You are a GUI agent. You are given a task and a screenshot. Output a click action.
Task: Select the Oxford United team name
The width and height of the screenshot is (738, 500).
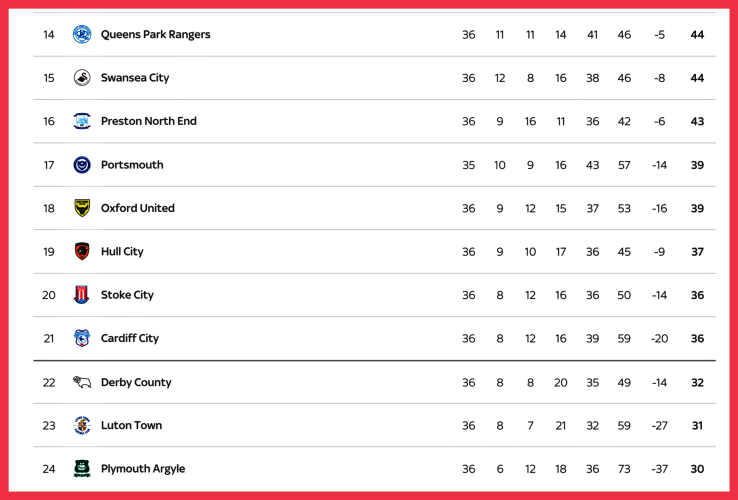[x=137, y=208]
